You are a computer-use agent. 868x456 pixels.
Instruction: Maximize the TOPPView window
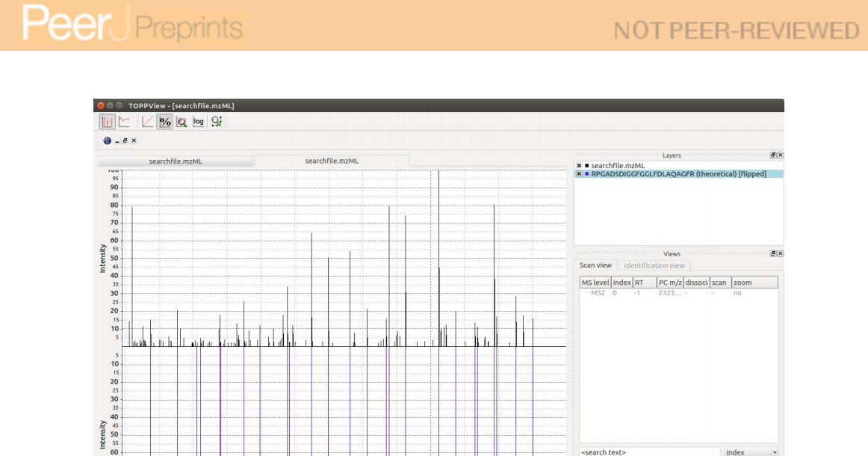[119, 105]
